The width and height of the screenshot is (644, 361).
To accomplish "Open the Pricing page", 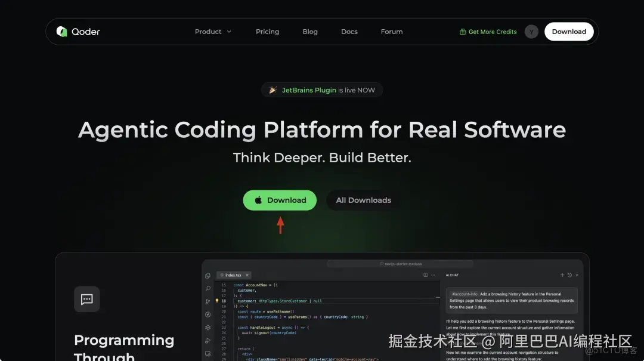I will [x=267, y=32].
